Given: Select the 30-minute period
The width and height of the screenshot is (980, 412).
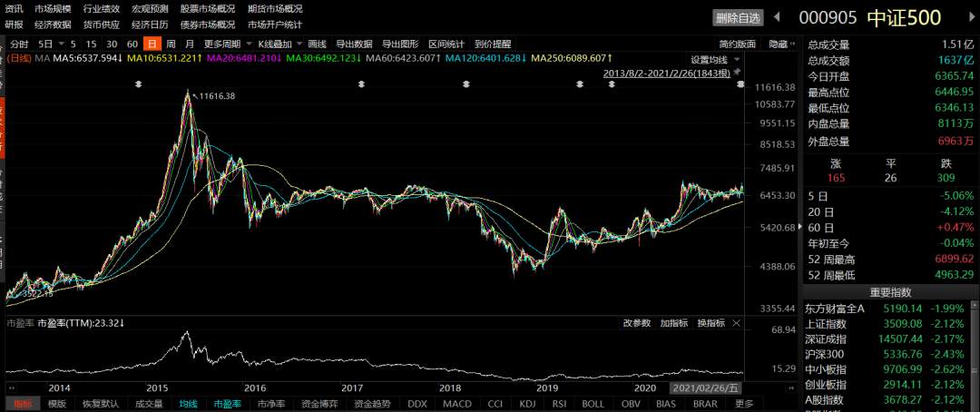Looking at the screenshot, I should 112,44.
